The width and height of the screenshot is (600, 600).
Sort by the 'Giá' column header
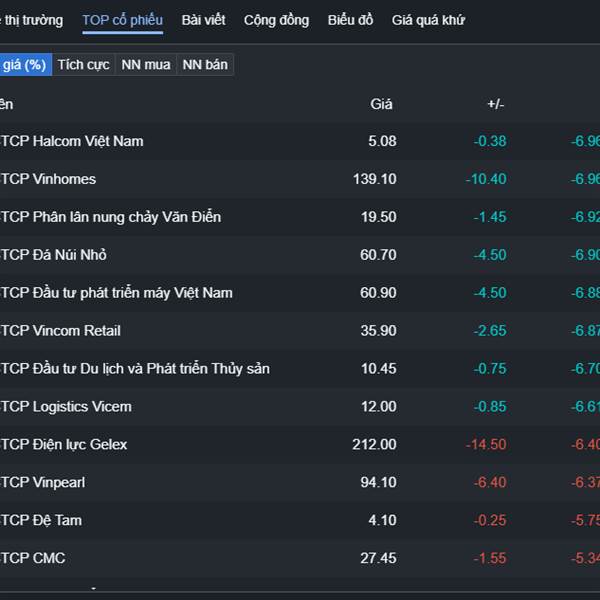pyautogui.click(x=381, y=104)
